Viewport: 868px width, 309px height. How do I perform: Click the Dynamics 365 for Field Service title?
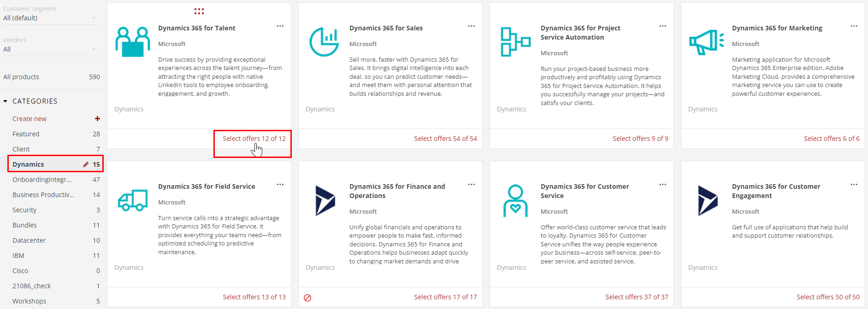pyautogui.click(x=207, y=187)
